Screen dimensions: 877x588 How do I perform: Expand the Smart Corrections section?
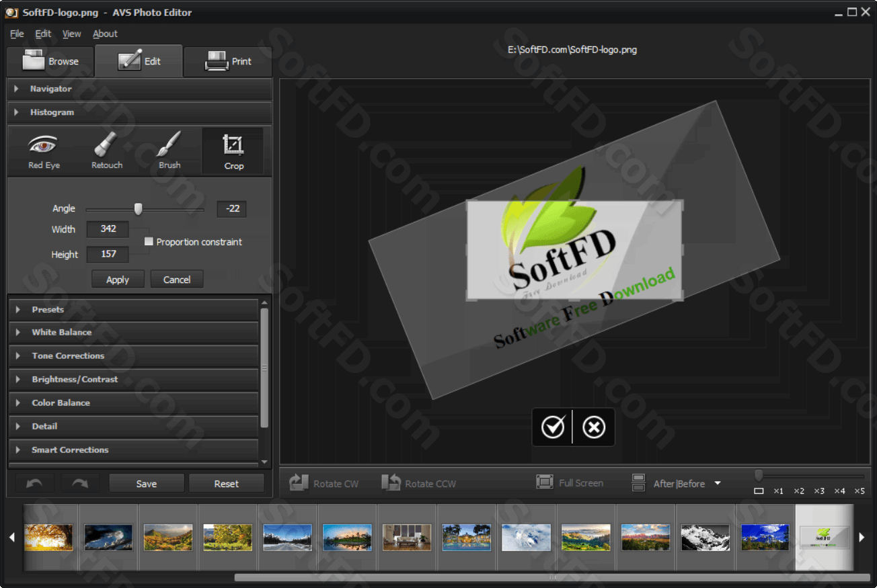134,450
